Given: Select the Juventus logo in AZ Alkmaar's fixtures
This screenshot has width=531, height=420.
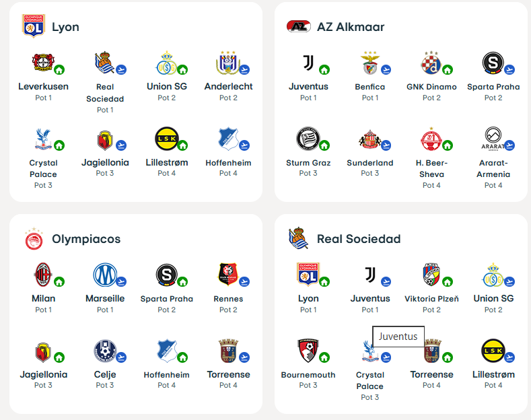Looking at the screenshot, I should (308, 63).
